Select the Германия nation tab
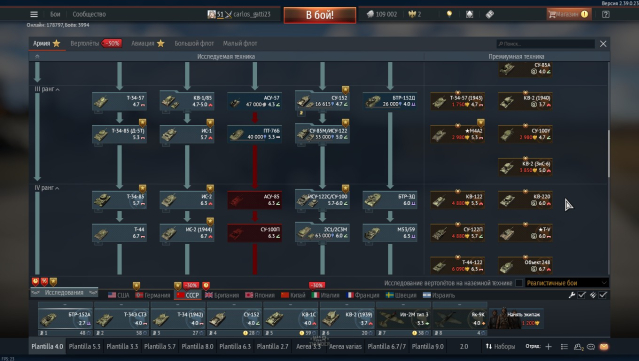This screenshot has width=639, height=361. [x=153, y=295]
